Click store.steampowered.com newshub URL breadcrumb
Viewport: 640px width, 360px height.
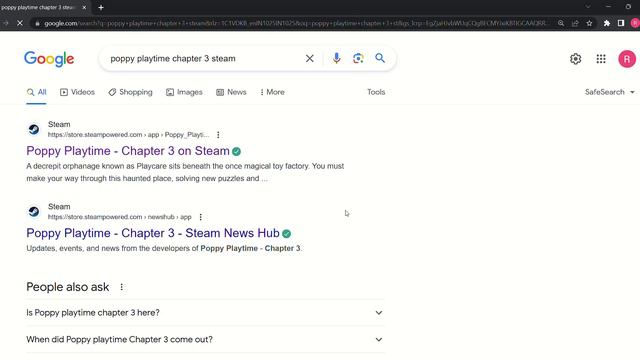(120, 217)
